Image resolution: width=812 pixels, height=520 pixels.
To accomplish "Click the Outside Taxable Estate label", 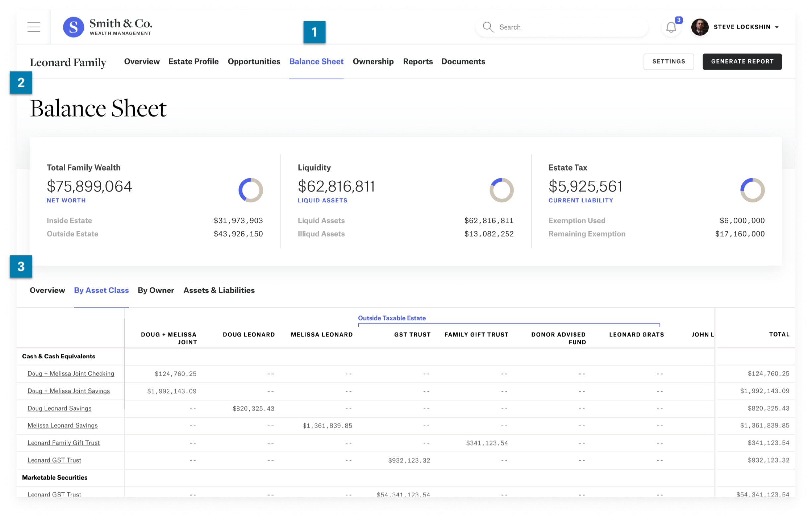I will 392,318.
